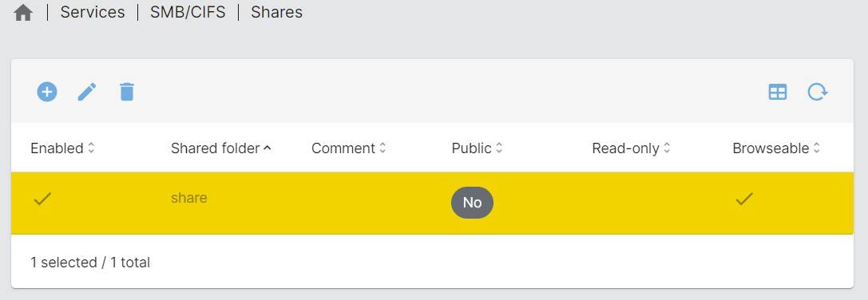The height and width of the screenshot is (300, 868).
Task: Delete selected share with trash icon
Action: [127, 92]
